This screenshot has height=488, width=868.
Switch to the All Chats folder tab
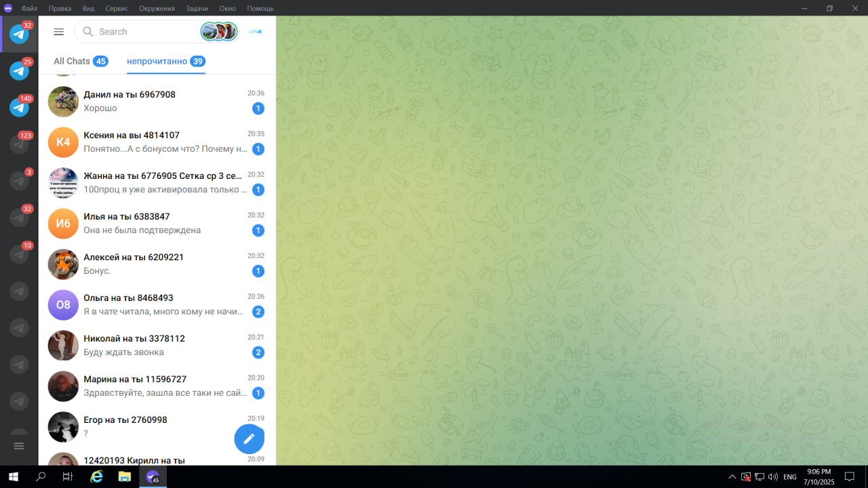[81, 61]
